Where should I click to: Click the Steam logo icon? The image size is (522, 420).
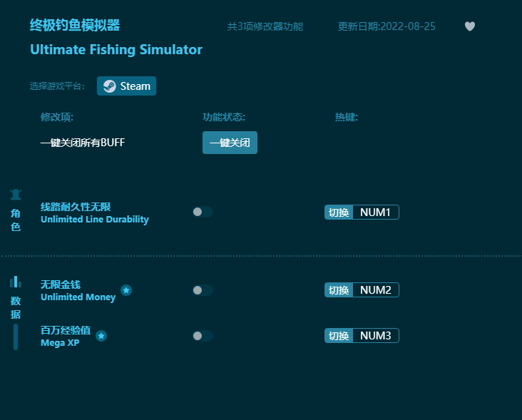(110, 86)
